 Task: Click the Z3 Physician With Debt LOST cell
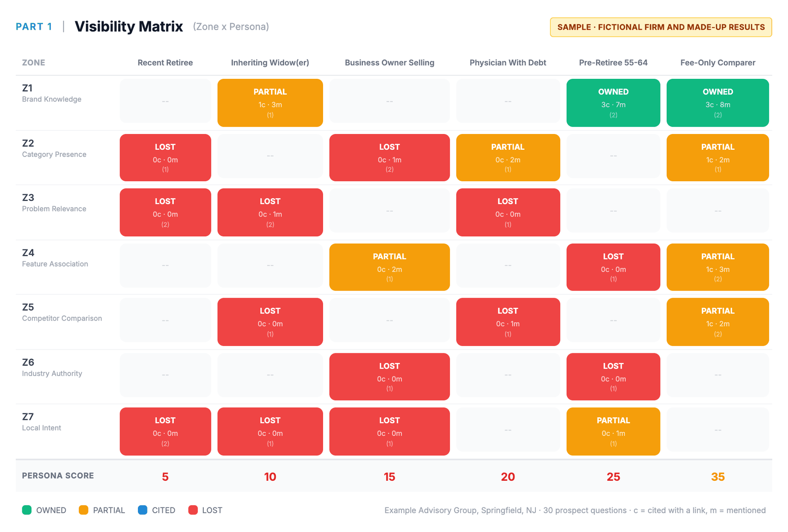click(x=508, y=212)
